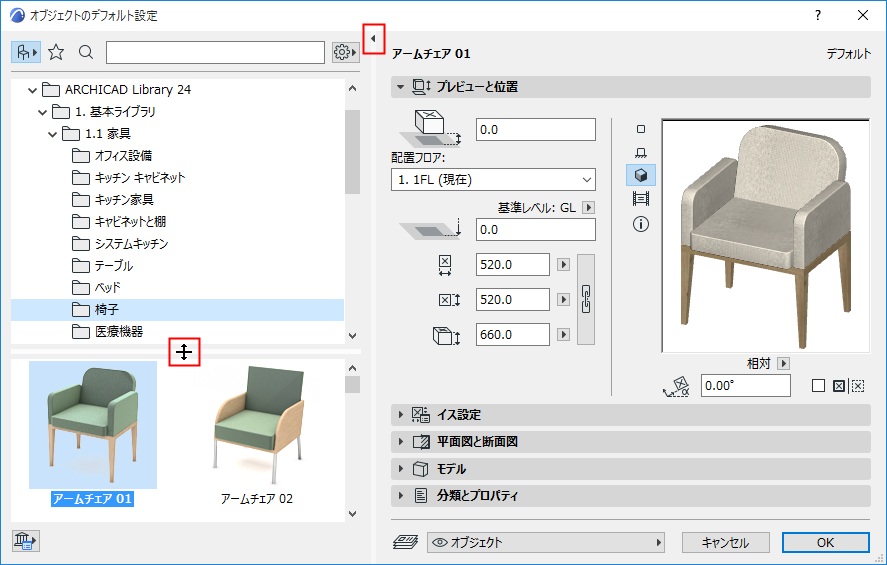Viewport: 887px width, 565px height.
Task: Click the GL offset 0.0 field
Action: click(536, 230)
